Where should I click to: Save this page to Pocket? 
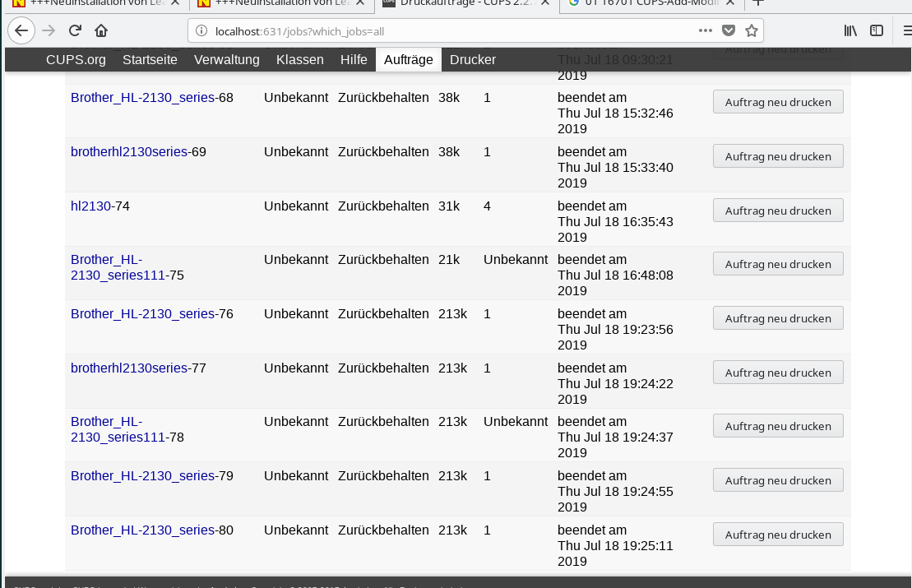[729, 30]
